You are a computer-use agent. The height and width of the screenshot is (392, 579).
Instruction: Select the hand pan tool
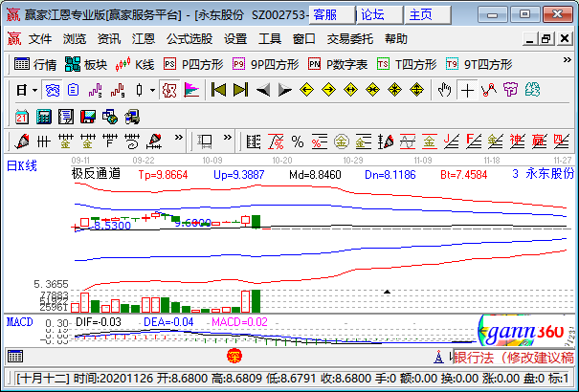click(445, 90)
